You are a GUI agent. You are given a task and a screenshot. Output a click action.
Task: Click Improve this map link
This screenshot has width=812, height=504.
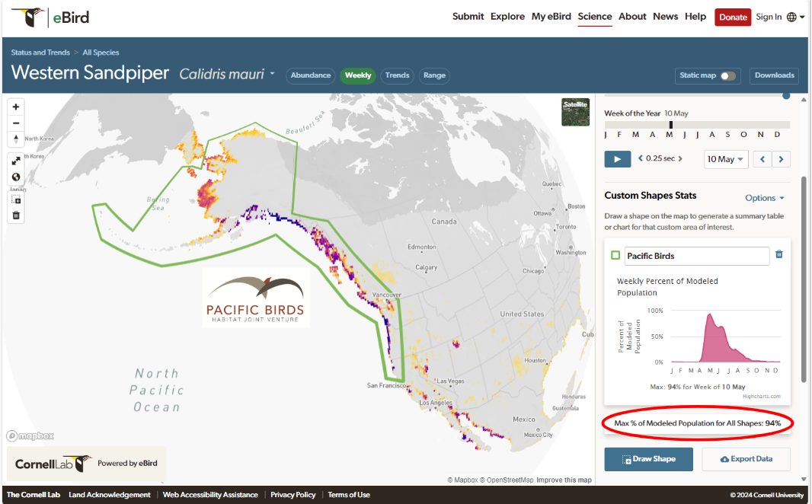[564, 480]
